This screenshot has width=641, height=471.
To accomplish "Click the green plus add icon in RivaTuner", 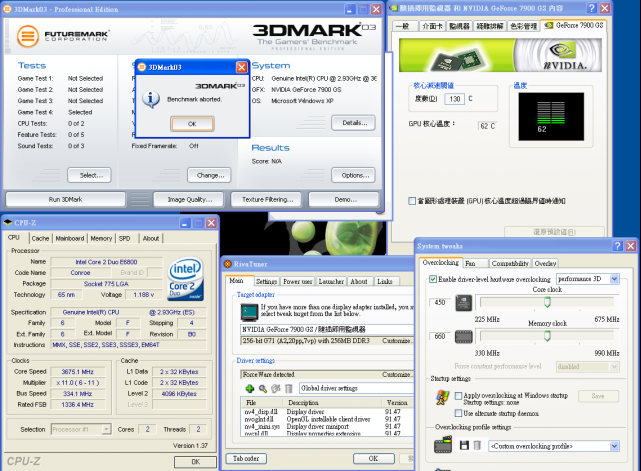I will [x=250, y=388].
